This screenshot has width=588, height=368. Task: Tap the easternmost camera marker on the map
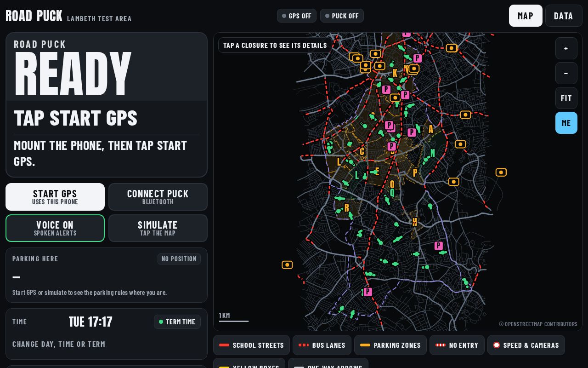501,172
